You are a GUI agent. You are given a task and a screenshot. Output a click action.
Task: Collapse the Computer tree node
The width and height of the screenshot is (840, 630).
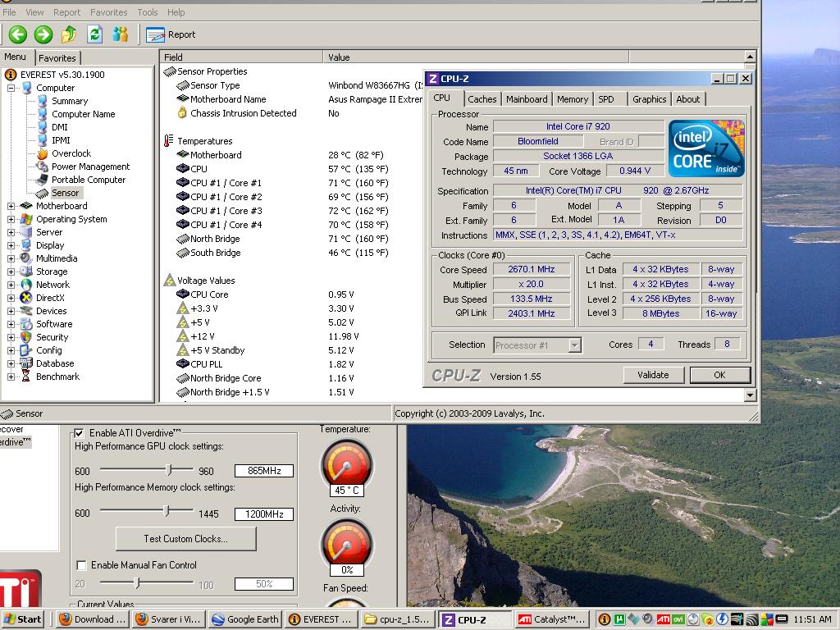tap(11, 88)
